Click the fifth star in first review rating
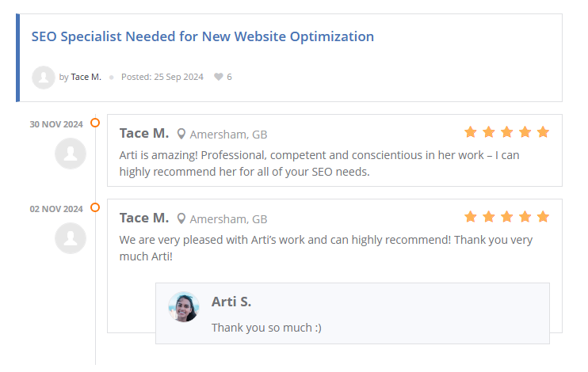Image resolution: width=588 pixels, height=372 pixels. [543, 131]
